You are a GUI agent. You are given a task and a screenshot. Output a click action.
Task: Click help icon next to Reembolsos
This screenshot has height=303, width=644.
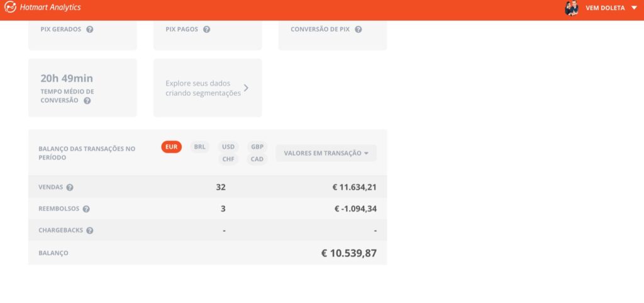pos(86,209)
